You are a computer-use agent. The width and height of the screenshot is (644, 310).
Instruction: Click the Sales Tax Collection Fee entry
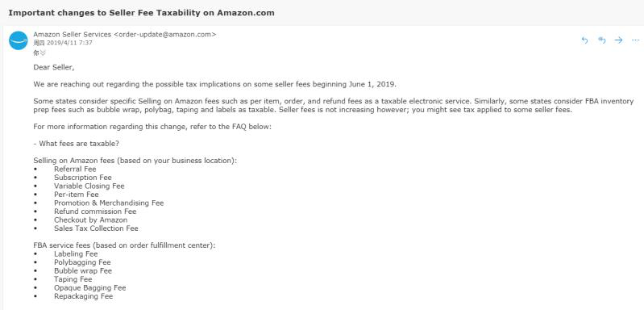pyautogui.click(x=96, y=228)
